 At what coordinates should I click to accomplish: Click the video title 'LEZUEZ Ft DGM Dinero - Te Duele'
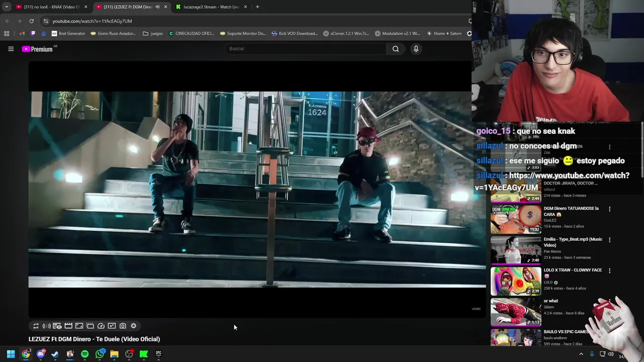pyautogui.click(x=94, y=339)
